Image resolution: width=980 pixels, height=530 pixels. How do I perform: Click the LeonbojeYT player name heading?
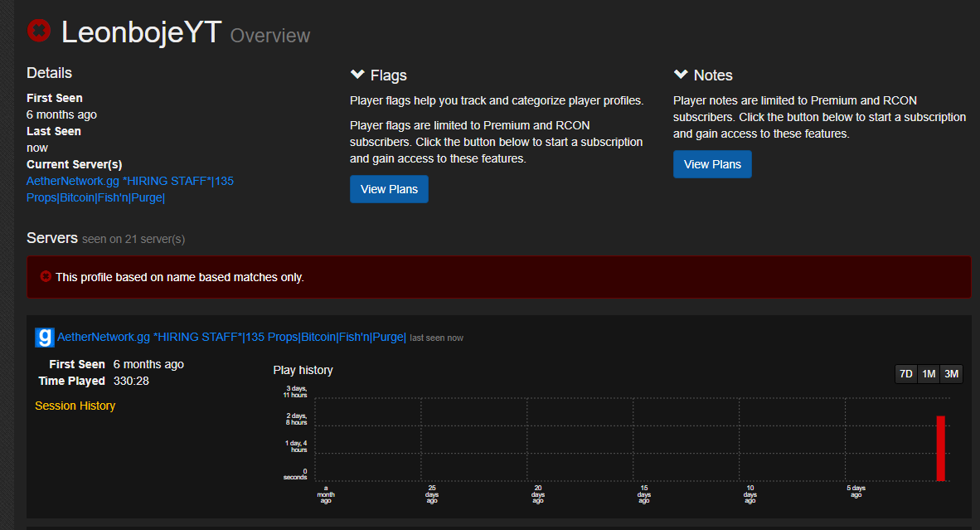tap(141, 32)
